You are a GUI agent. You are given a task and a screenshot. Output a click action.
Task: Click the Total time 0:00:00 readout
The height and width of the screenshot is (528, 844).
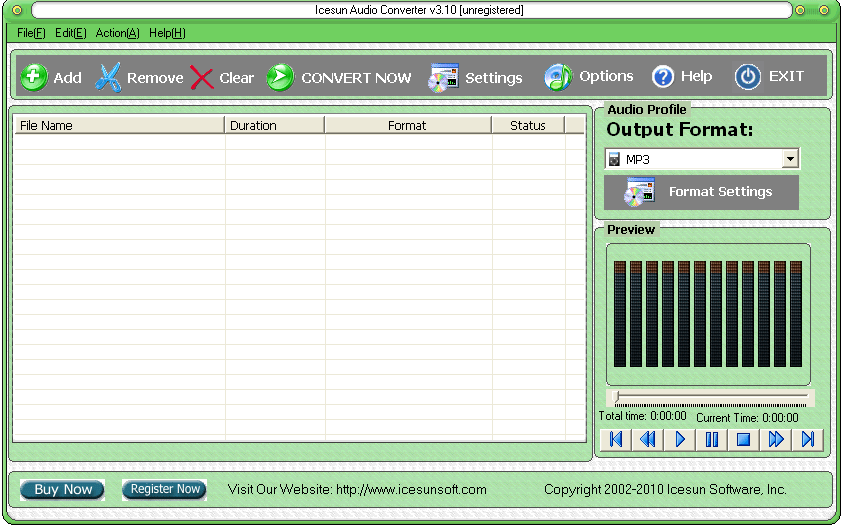(x=643, y=416)
